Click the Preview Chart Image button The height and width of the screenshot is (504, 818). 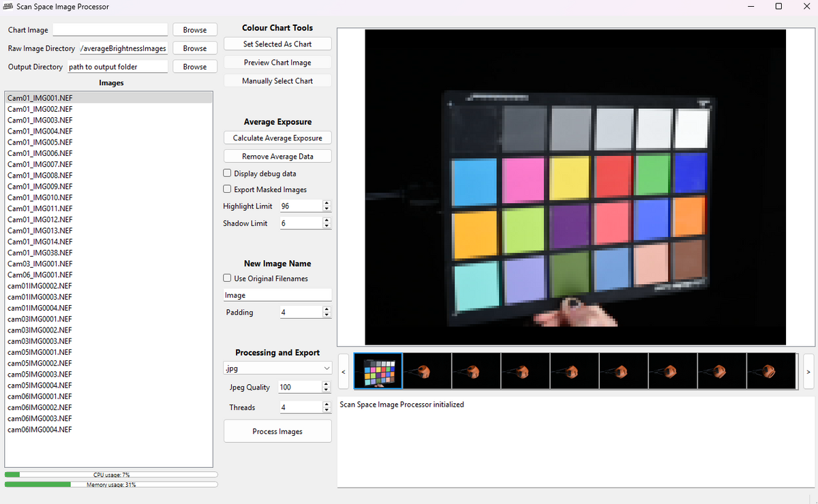pyautogui.click(x=277, y=62)
